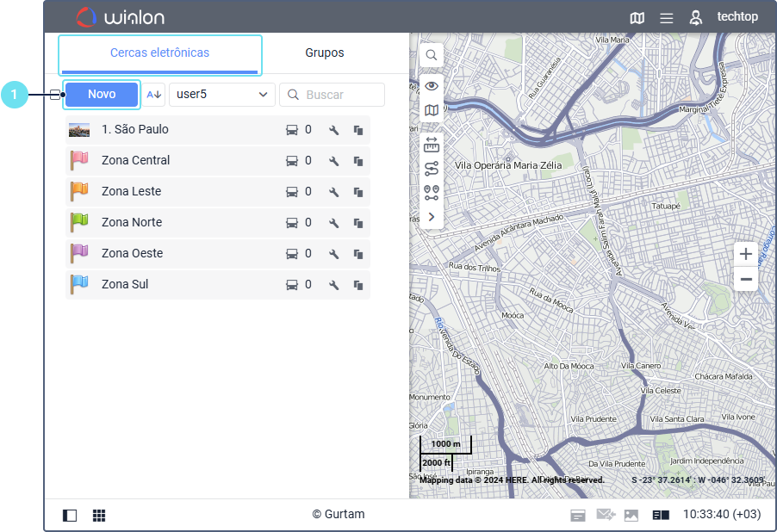Open the map source selector icon
777x532 pixels.
click(x=432, y=110)
